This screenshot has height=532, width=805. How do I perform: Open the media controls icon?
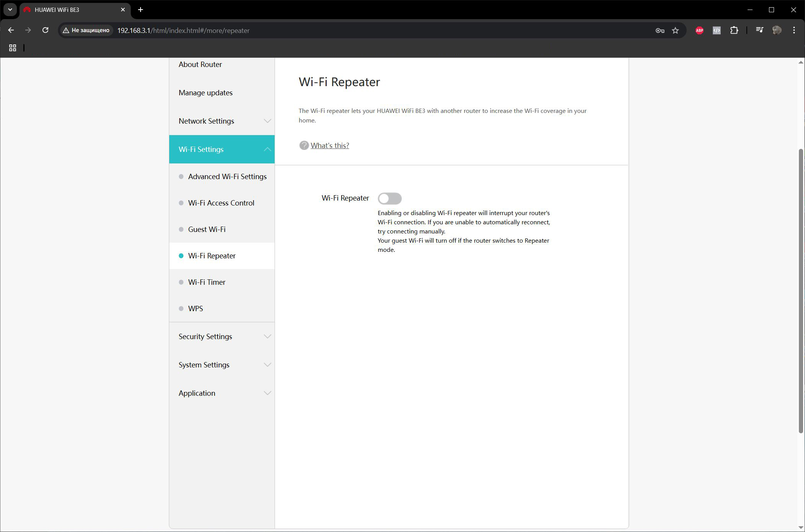pos(759,30)
